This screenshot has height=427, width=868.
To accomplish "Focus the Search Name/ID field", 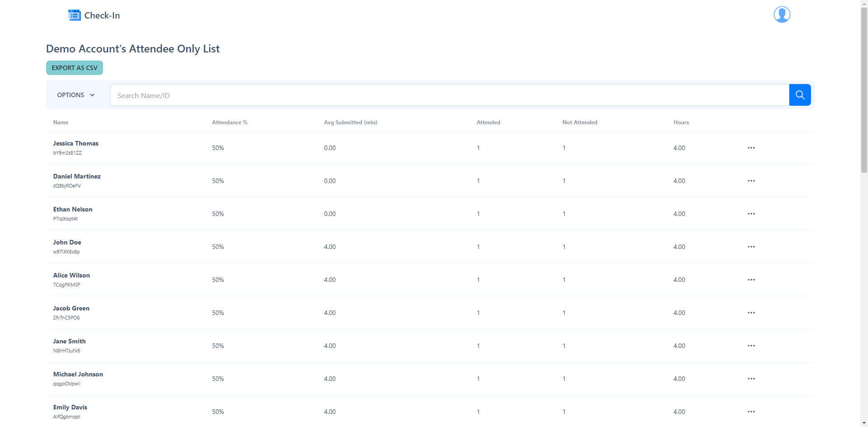I will [449, 95].
